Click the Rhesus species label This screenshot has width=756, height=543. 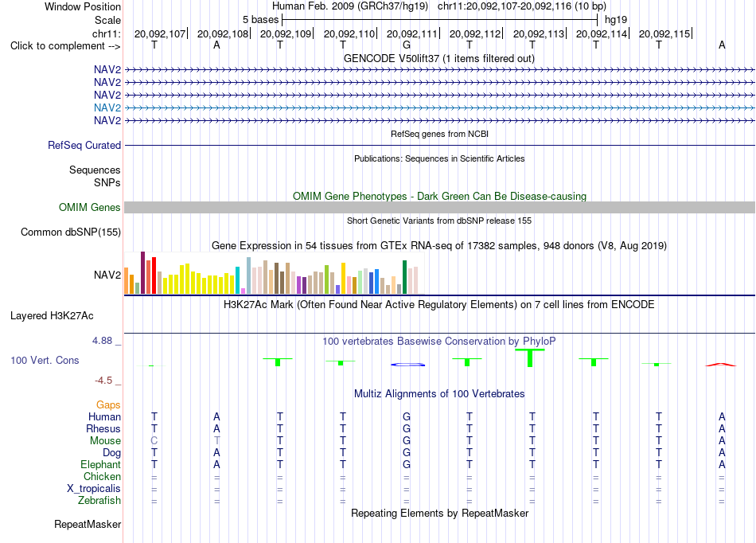[x=103, y=428]
